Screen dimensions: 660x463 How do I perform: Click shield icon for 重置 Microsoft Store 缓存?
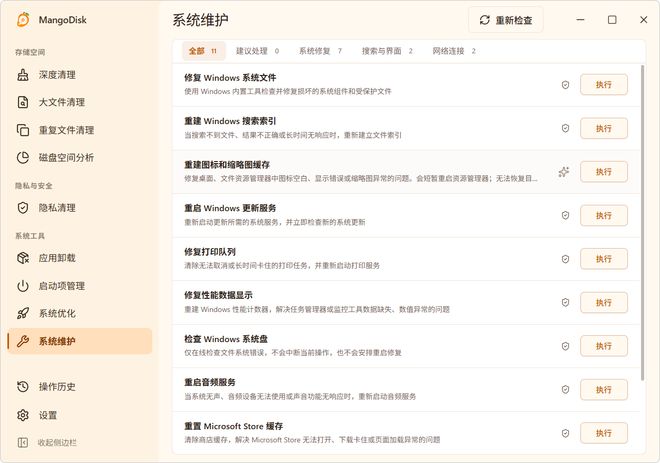(x=565, y=433)
